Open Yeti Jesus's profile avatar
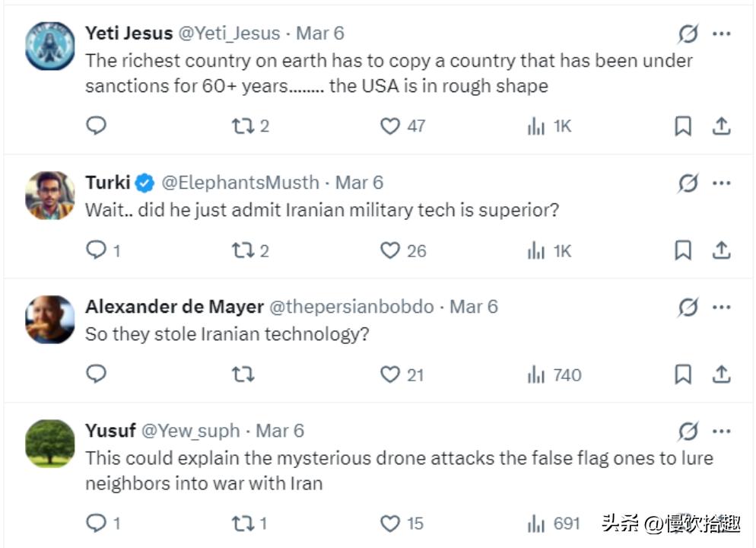 (x=50, y=44)
